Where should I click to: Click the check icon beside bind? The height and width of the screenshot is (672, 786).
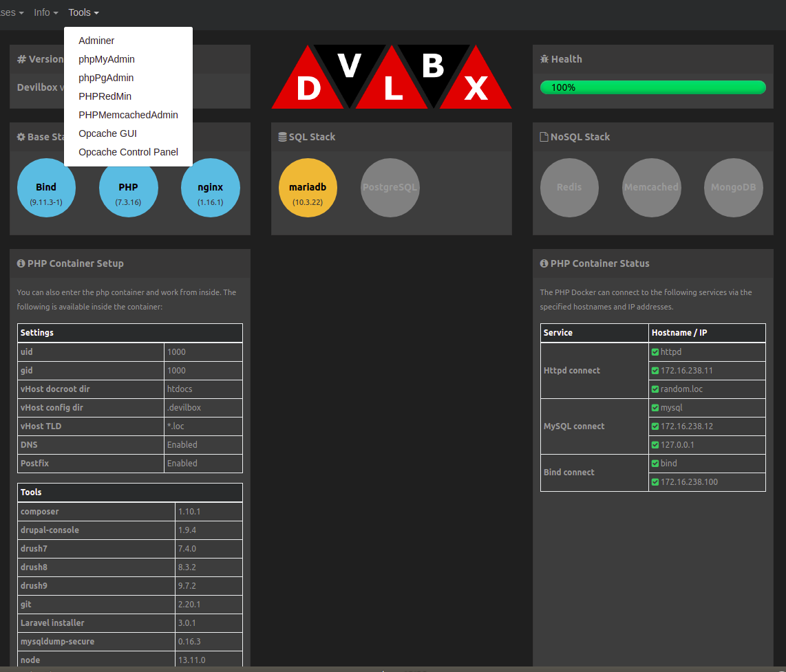click(655, 463)
